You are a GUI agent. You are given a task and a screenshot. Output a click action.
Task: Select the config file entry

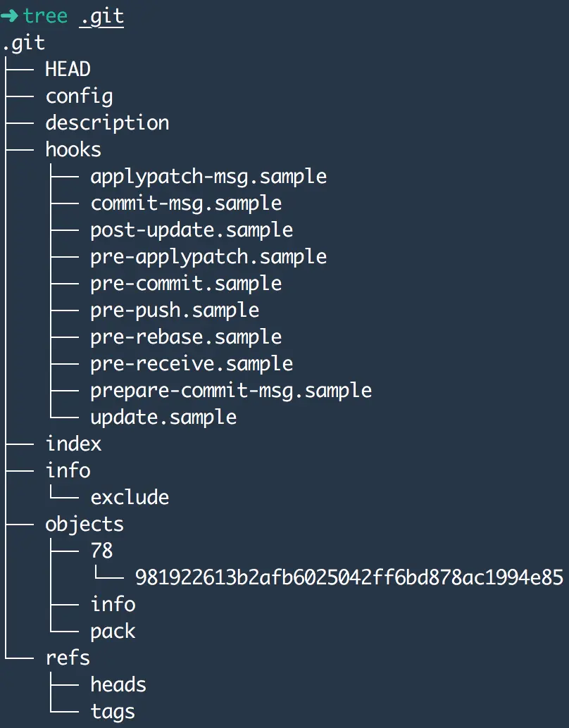tap(79, 96)
